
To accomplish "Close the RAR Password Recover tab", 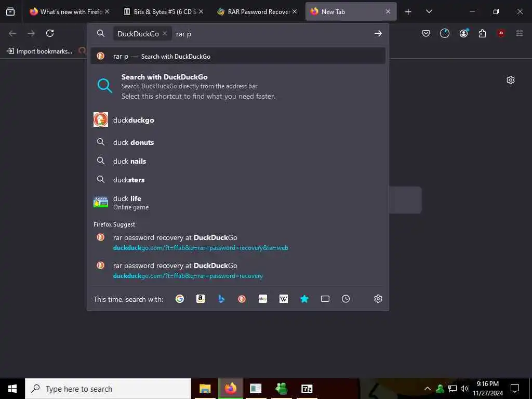I will coord(295,11).
